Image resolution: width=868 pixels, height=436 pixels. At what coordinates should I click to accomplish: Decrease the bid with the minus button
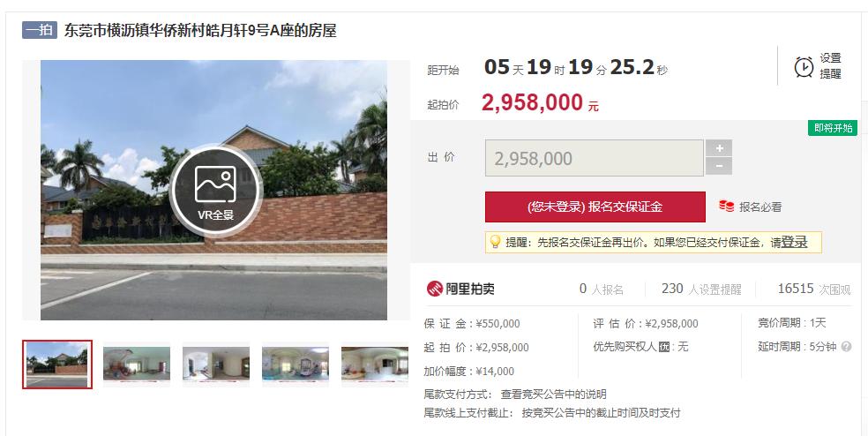click(x=719, y=166)
